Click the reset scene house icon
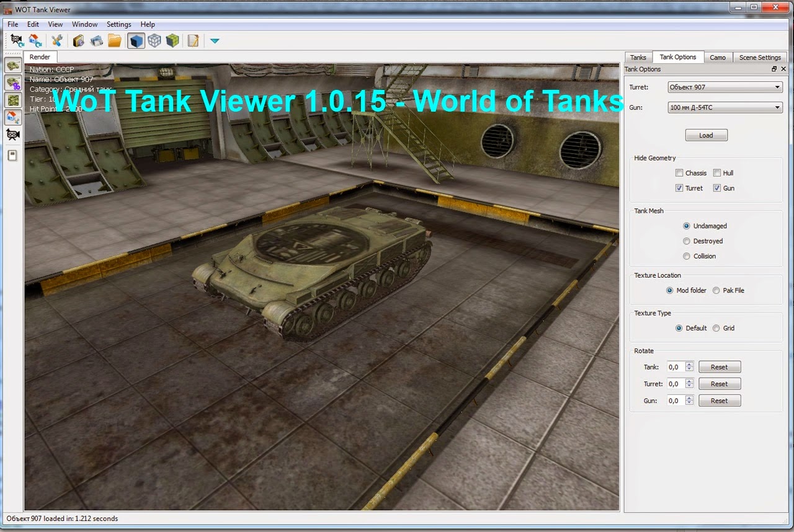Screen dimensions: 794x532 (x=35, y=41)
